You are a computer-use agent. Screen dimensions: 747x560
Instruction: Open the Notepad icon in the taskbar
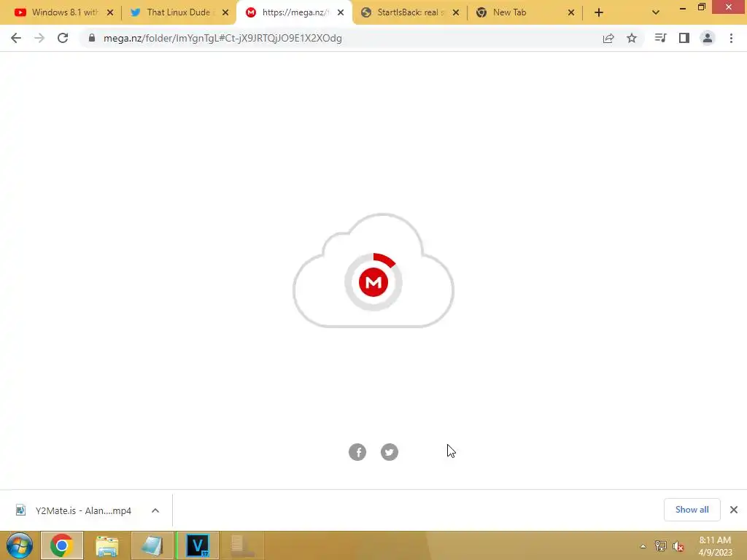coord(152,545)
